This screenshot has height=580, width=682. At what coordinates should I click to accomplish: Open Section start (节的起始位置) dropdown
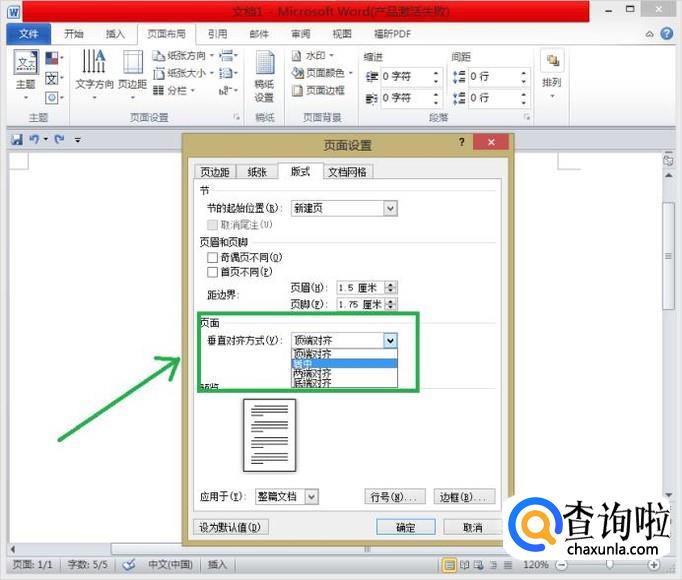coord(344,208)
